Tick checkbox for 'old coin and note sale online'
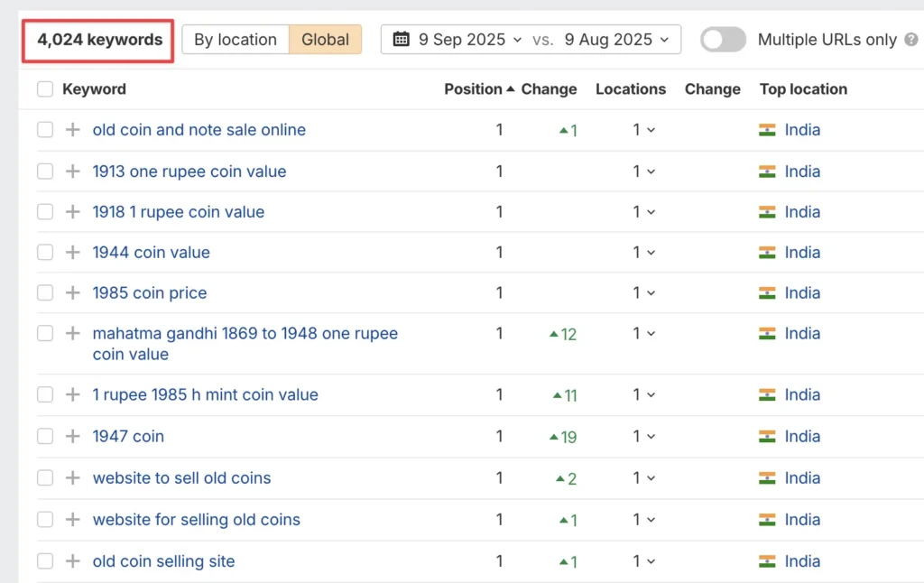This screenshot has width=924, height=583. [x=45, y=130]
